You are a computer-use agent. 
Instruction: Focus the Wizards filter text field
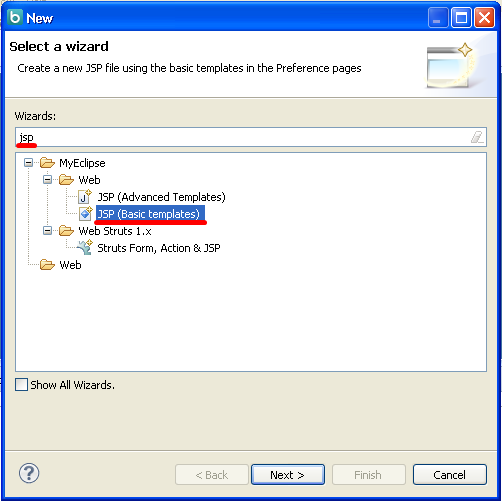pos(251,137)
